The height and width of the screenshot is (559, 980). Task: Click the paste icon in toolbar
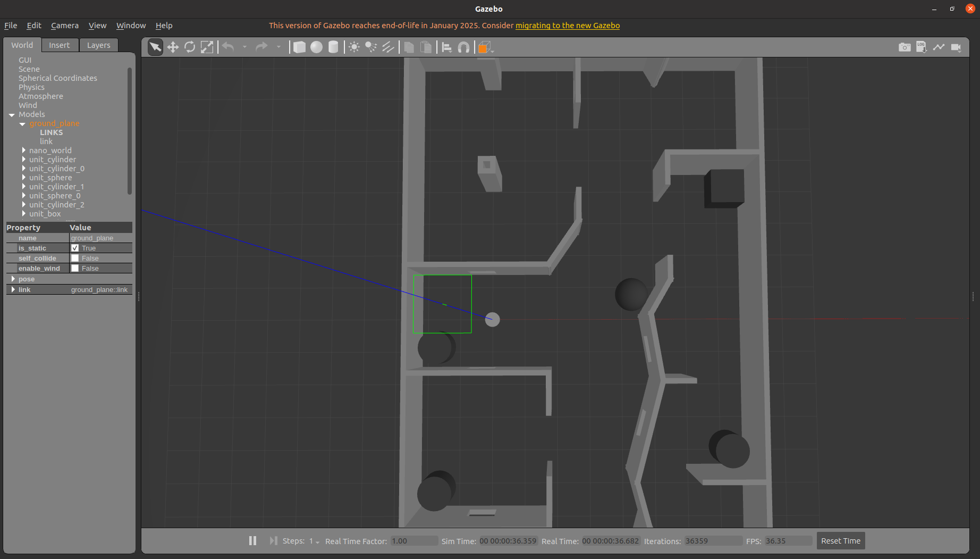(x=426, y=47)
